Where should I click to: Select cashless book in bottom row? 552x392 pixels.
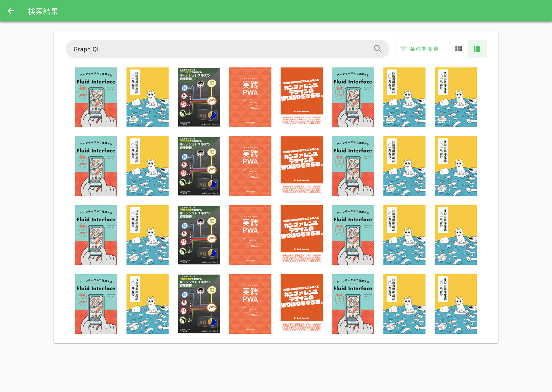click(x=199, y=304)
